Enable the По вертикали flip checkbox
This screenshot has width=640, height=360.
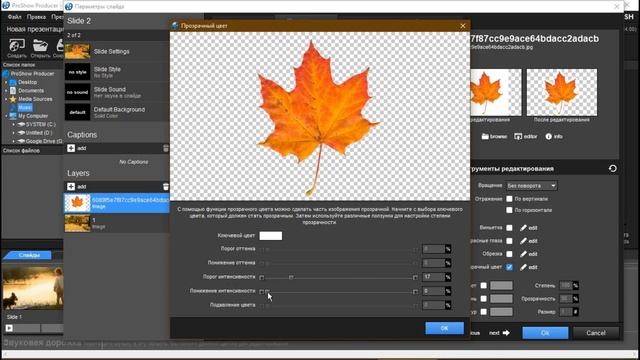point(509,199)
